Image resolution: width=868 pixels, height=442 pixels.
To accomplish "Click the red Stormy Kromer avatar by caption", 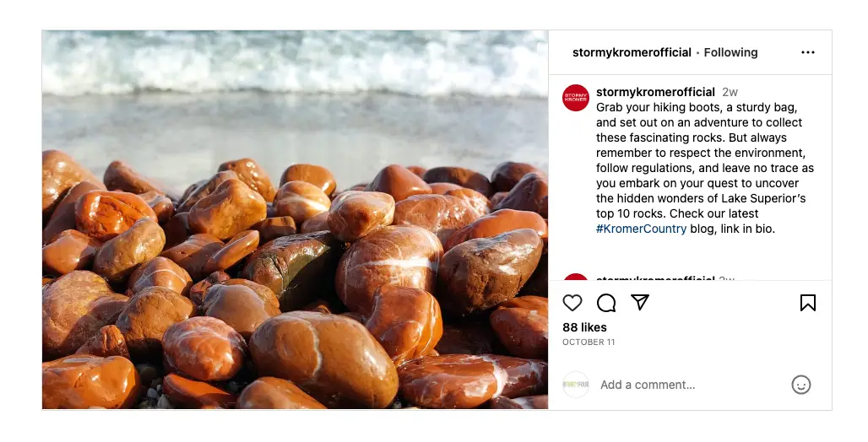I will (x=576, y=98).
